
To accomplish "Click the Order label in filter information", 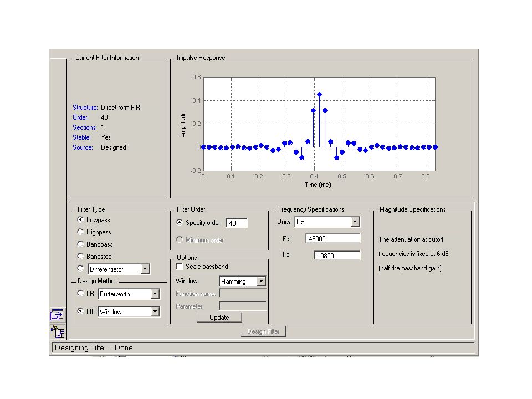I will click(81, 117).
